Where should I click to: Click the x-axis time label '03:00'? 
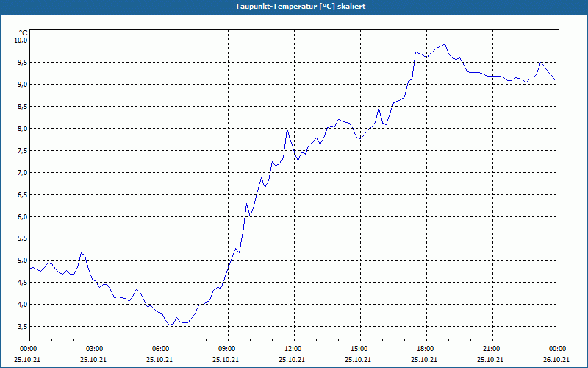96,349
